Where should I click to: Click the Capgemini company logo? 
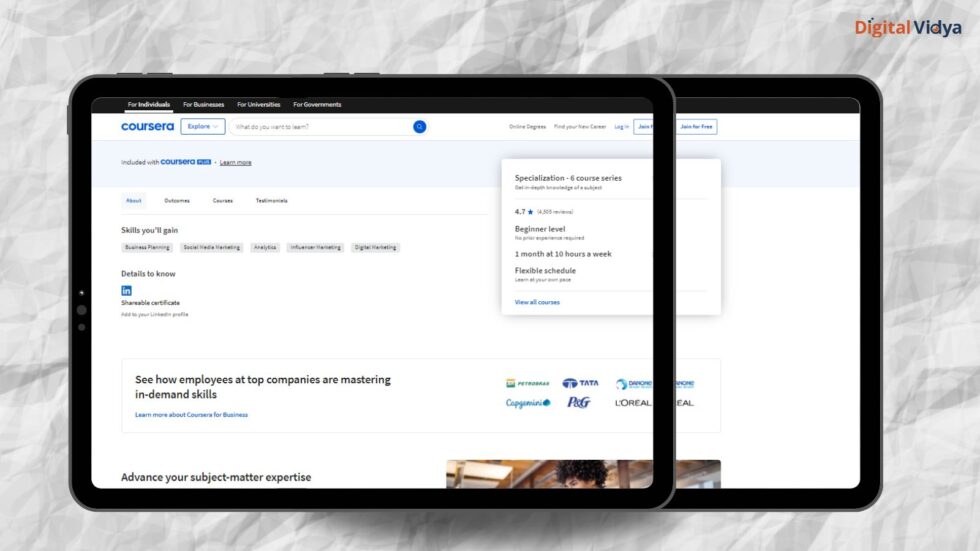pyautogui.click(x=528, y=403)
